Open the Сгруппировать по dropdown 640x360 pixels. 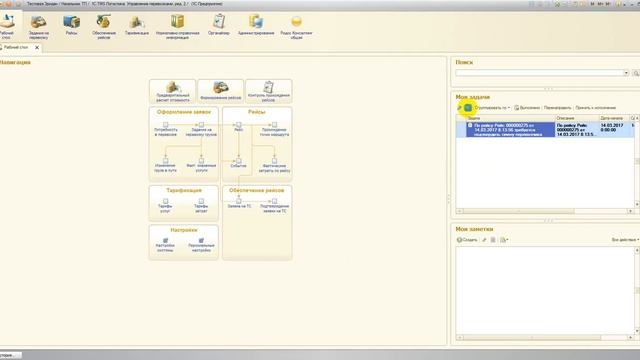coord(492,108)
